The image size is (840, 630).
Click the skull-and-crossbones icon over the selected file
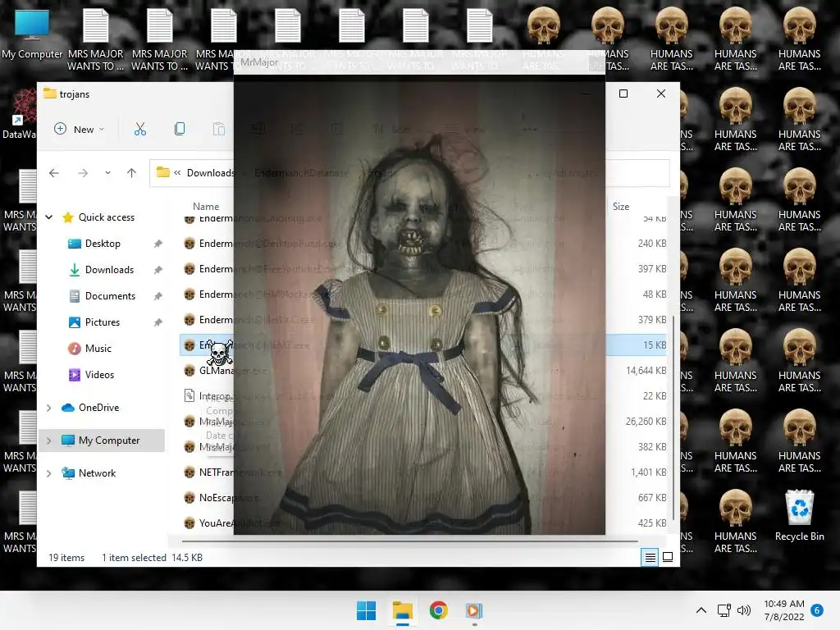220,352
